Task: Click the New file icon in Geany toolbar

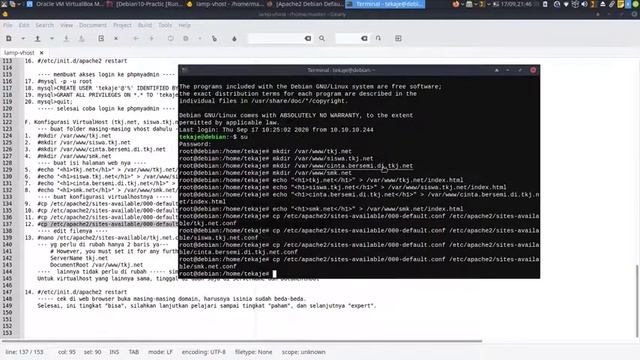Action: click(9, 38)
